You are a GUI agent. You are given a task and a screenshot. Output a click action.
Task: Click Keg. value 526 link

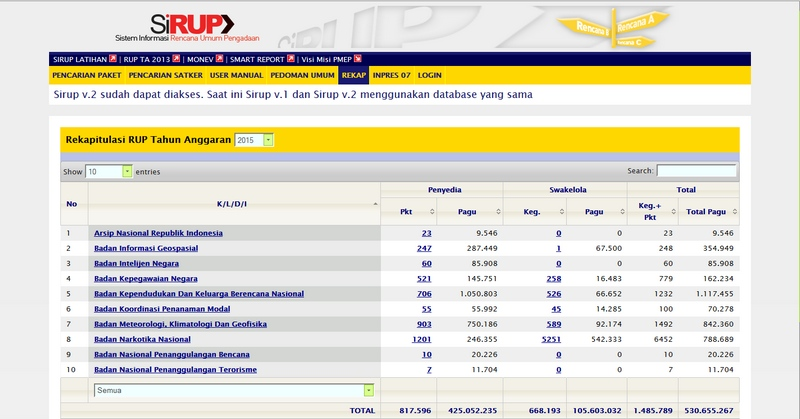[554, 294]
